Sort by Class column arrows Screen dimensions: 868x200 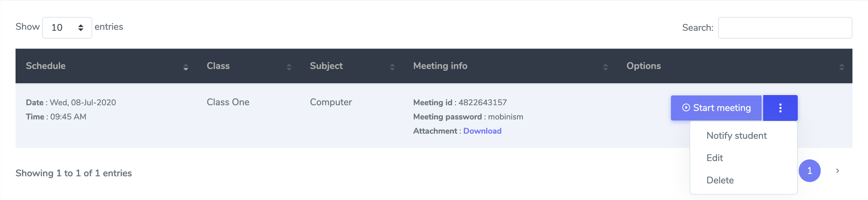[x=289, y=67]
